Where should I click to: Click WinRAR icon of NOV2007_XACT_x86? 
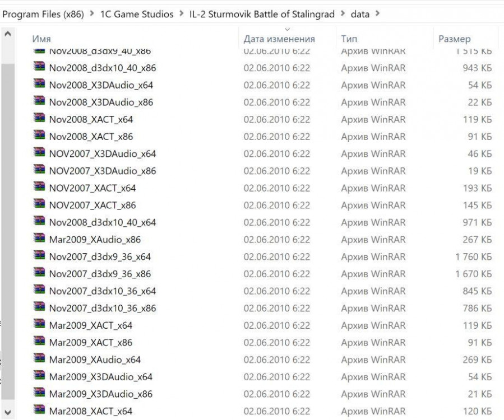click(39, 204)
